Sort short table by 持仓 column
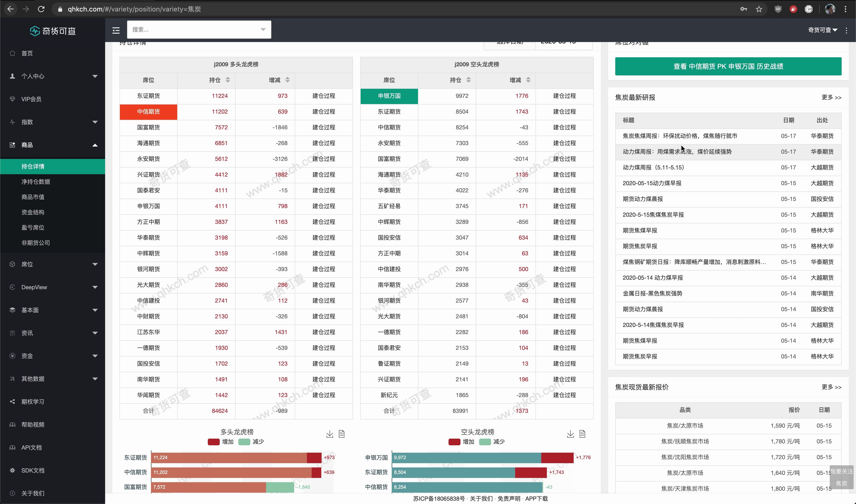 pyautogui.click(x=468, y=80)
